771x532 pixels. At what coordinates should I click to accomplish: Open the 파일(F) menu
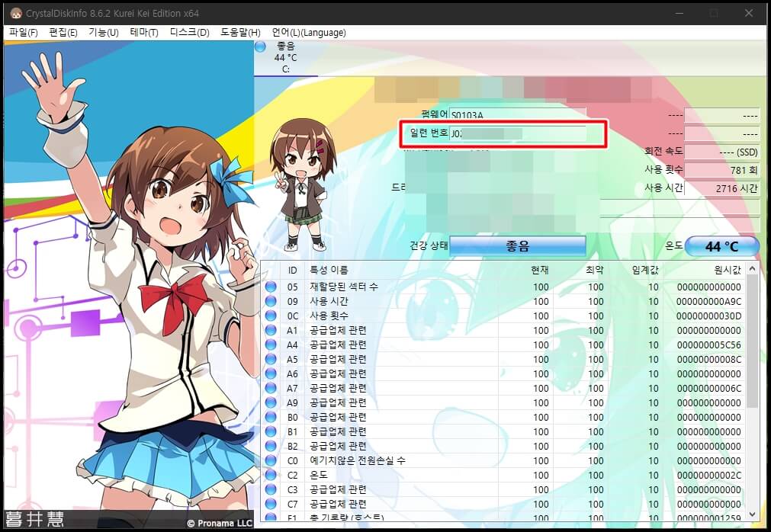point(23,33)
